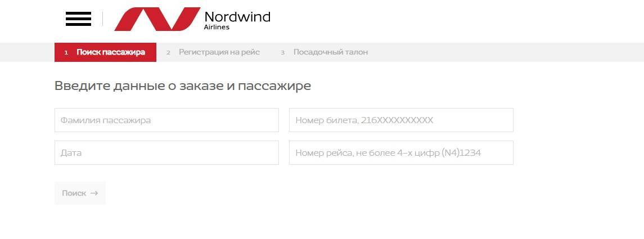Focus the Фамилия пассажира field
The image size is (644, 239).
tap(166, 120)
